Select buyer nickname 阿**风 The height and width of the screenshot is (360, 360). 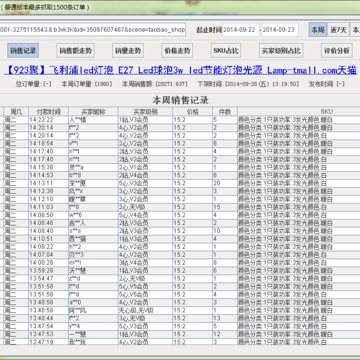(93, 310)
